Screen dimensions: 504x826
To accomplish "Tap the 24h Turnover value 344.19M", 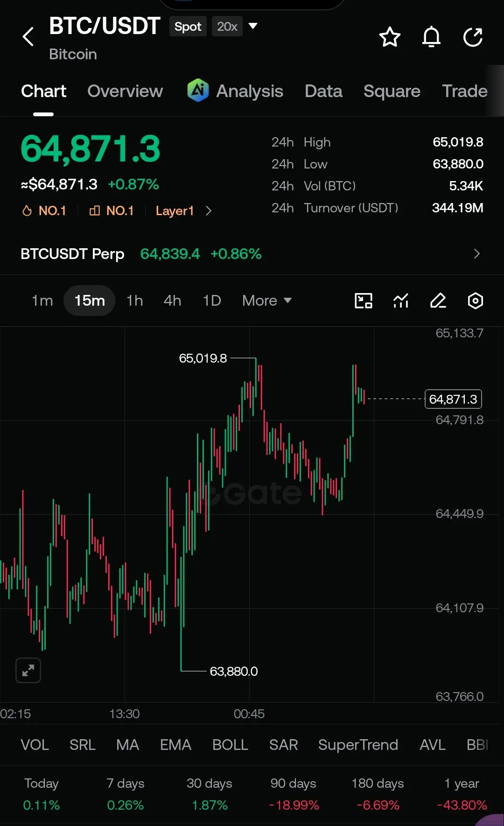I will pyautogui.click(x=457, y=208).
